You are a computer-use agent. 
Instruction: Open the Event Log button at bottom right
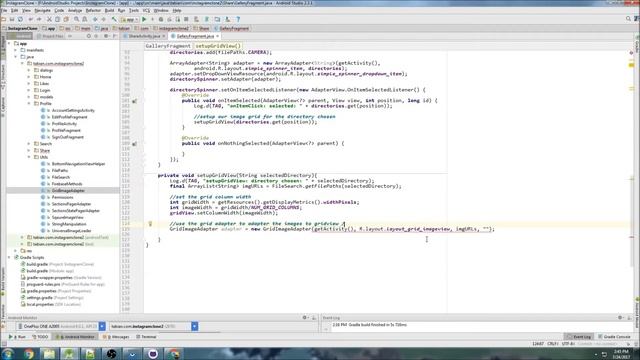click(579, 337)
